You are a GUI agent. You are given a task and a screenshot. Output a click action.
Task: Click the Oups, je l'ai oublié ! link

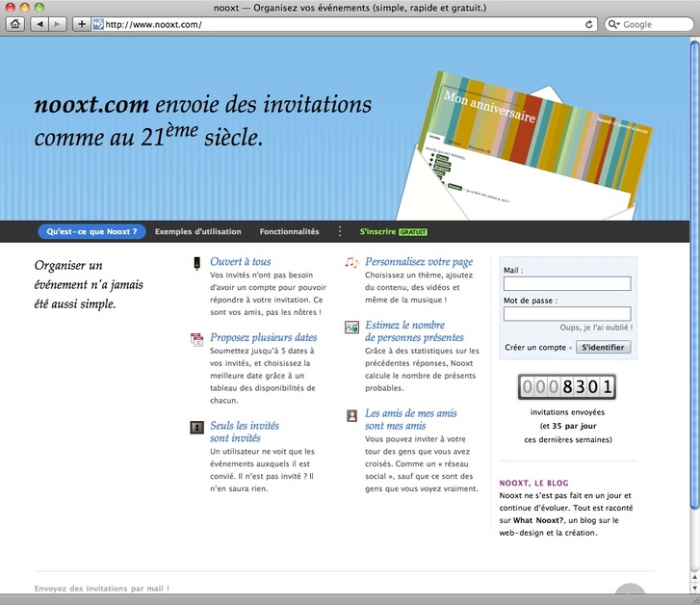(x=596, y=328)
